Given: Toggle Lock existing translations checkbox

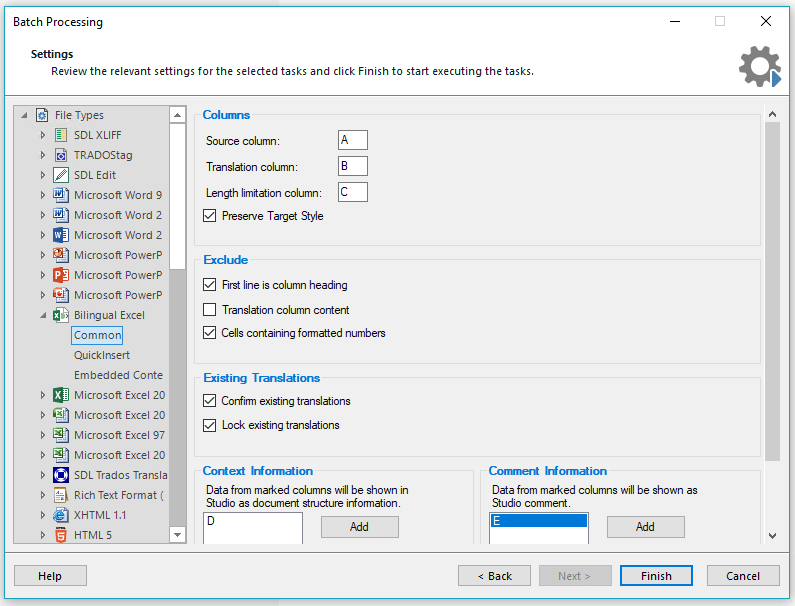Looking at the screenshot, I should (x=209, y=425).
